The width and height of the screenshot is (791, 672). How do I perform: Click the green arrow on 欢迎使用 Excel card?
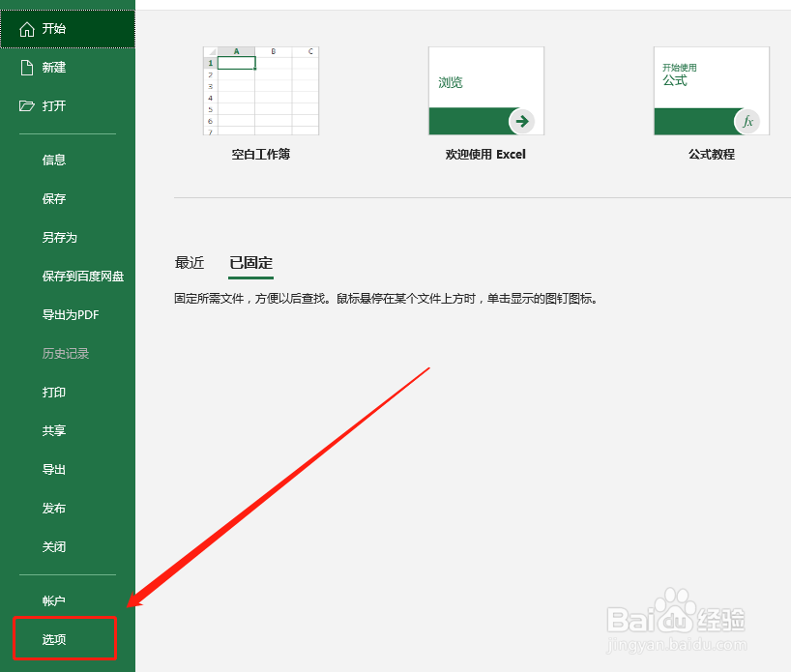click(521, 121)
